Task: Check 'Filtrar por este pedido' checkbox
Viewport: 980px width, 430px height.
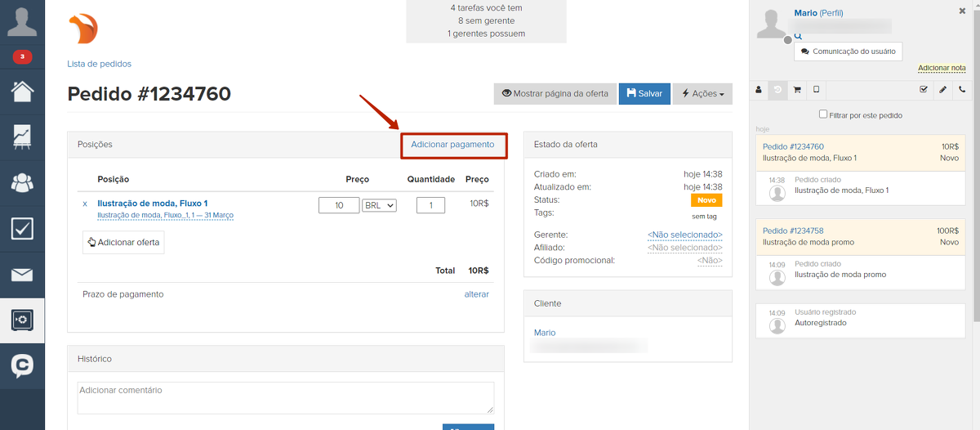Action: 823,114
